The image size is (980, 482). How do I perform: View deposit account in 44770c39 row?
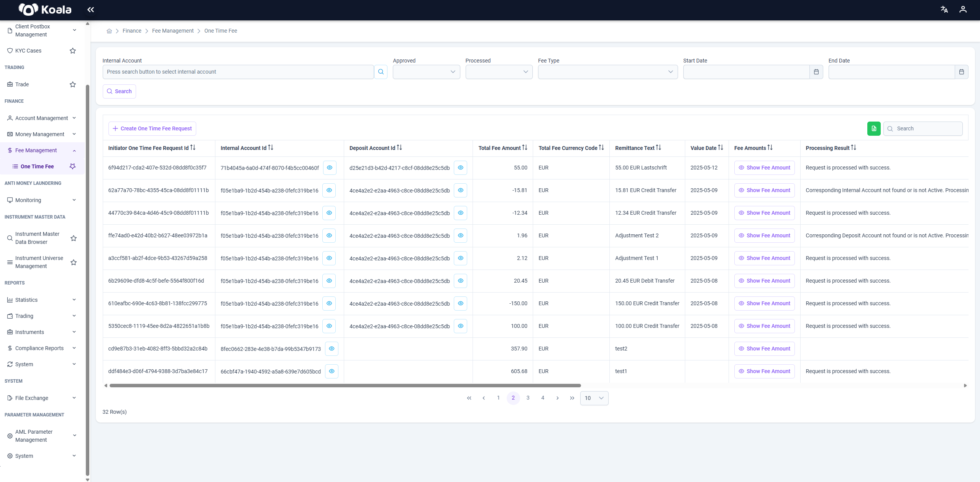click(x=461, y=213)
